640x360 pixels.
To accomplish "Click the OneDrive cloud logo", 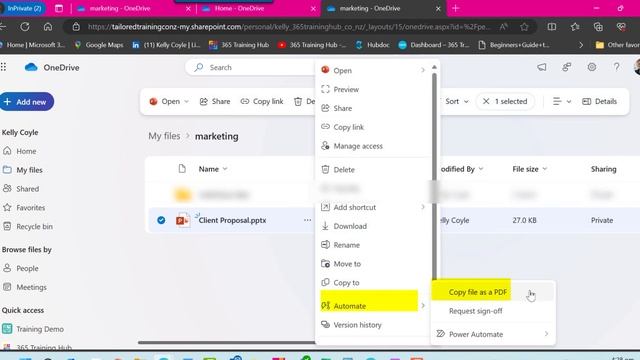I will (x=31, y=67).
